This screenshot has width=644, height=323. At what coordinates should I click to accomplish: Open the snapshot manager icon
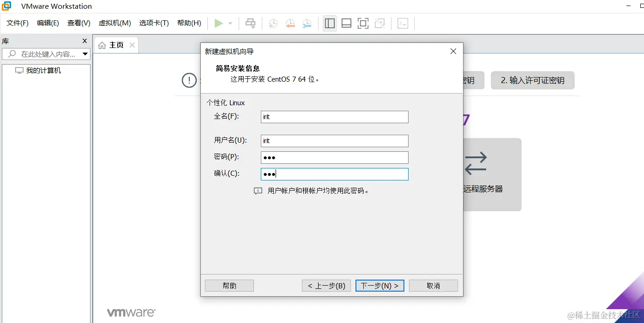(x=307, y=23)
